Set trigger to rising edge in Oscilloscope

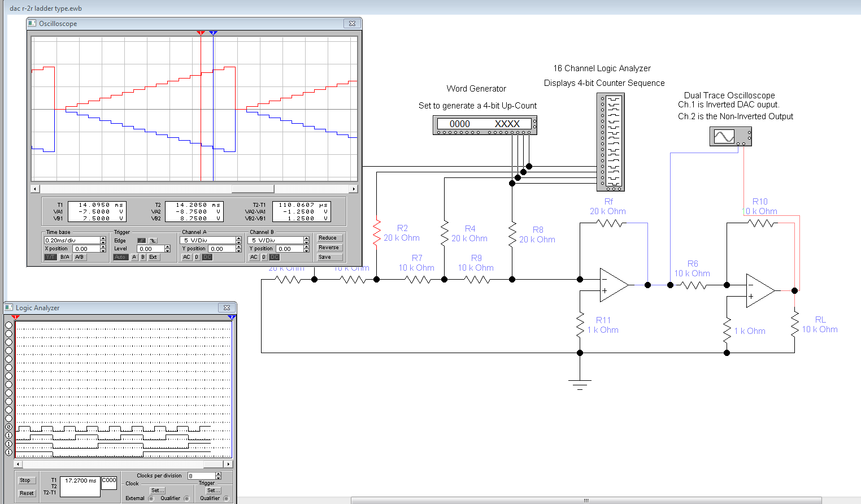[x=141, y=241]
